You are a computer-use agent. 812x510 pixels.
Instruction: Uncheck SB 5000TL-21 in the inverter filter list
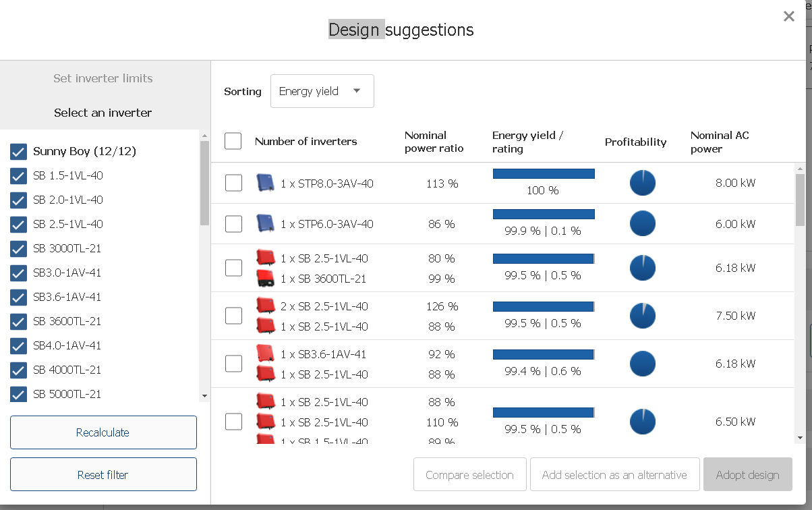point(18,395)
